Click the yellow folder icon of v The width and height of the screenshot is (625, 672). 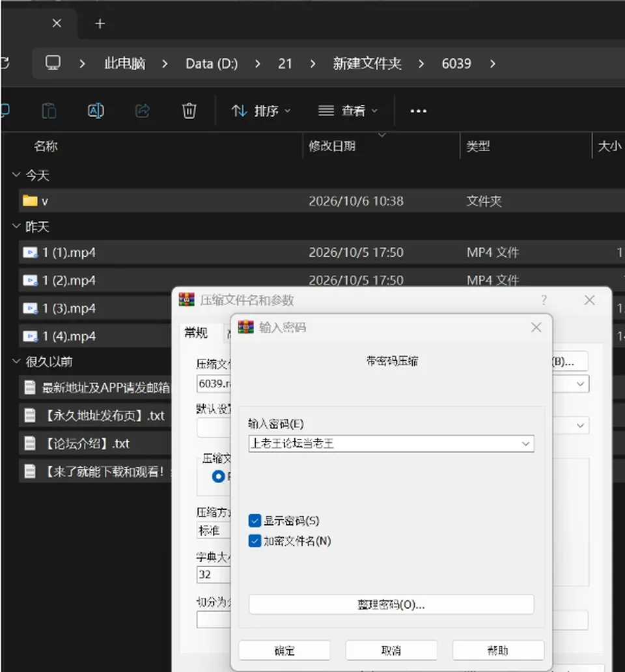pyautogui.click(x=30, y=201)
